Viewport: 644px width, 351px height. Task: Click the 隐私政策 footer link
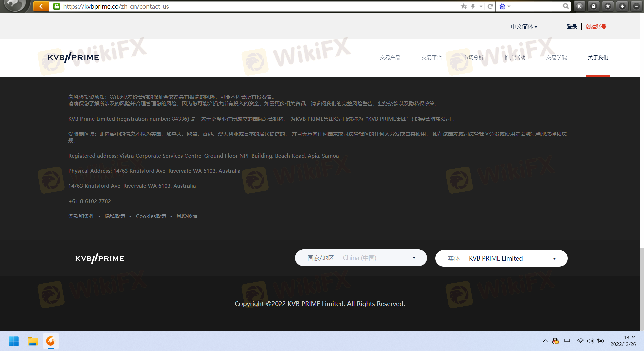pos(115,216)
